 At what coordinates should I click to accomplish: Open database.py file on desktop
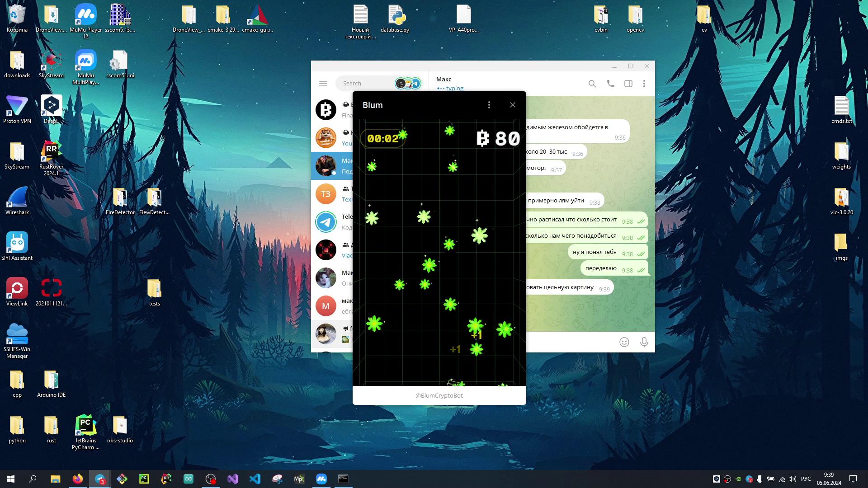click(395, 19)
